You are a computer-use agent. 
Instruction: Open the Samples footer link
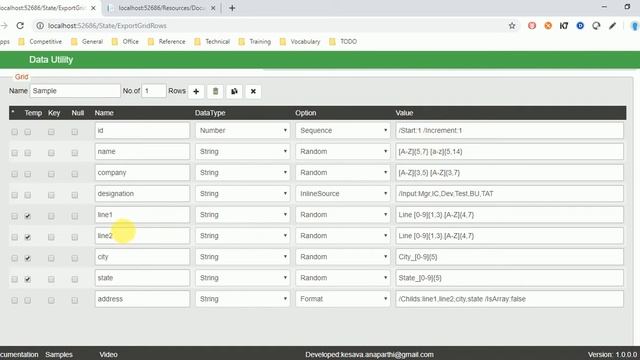(x=59, y=355)
